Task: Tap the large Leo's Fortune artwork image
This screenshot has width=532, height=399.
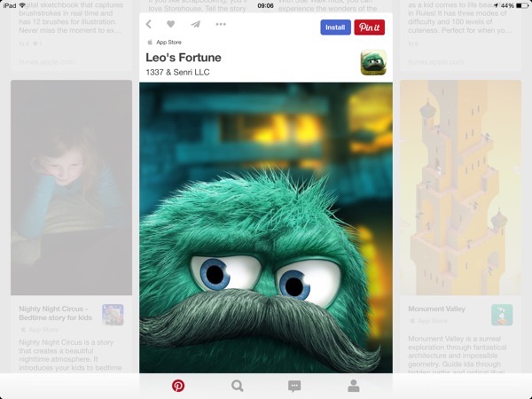Action: coord(266,228)
